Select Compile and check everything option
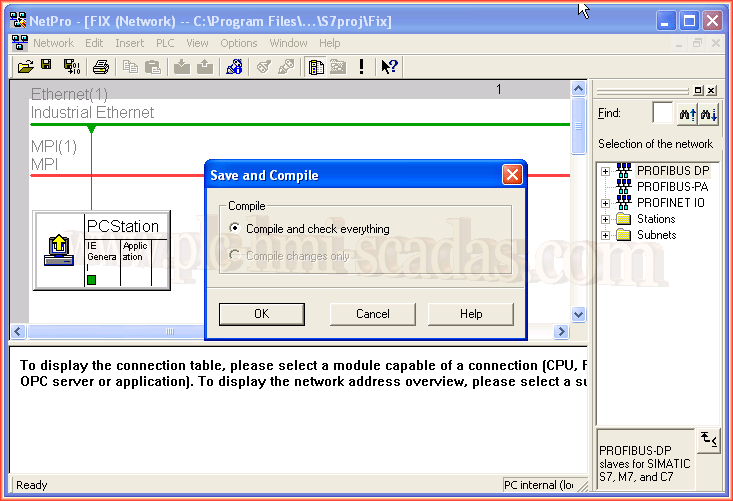 point(235,229)
